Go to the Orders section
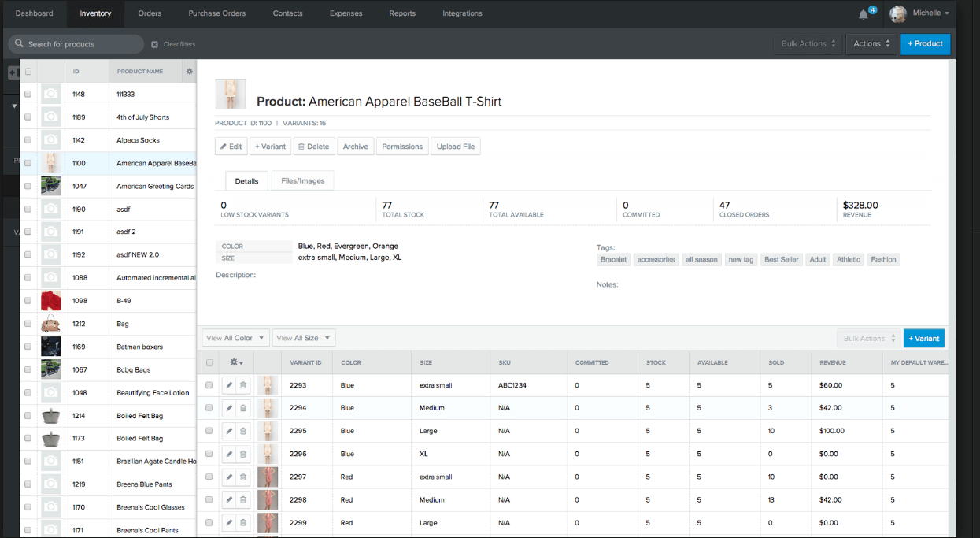The image size is (980, 538). click(150, 13)
